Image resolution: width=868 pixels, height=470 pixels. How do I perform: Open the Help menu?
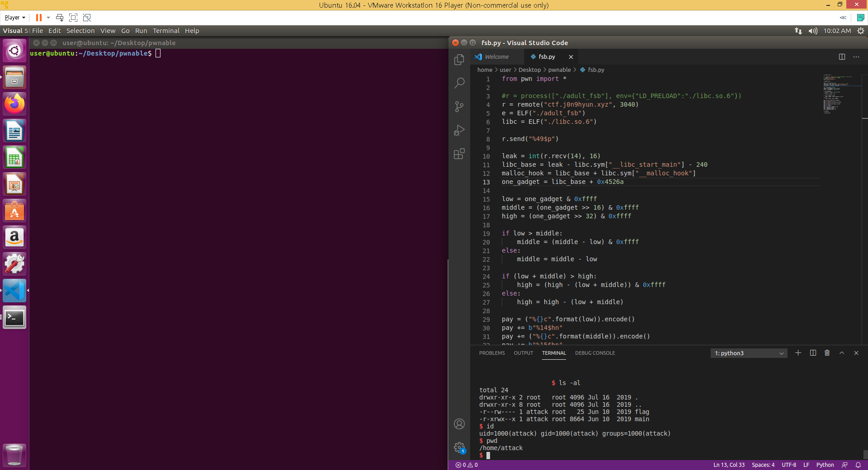click(x=192, y=31)
